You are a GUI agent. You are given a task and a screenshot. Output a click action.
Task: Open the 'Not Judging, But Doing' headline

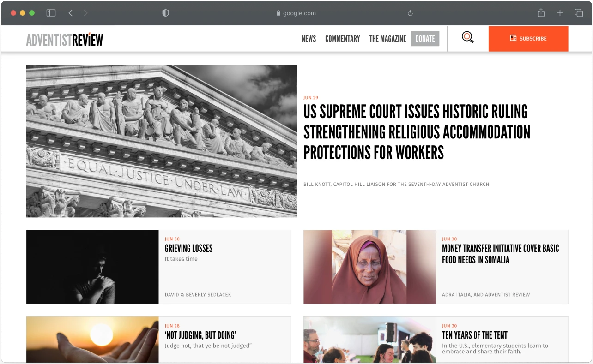[200, 335]
